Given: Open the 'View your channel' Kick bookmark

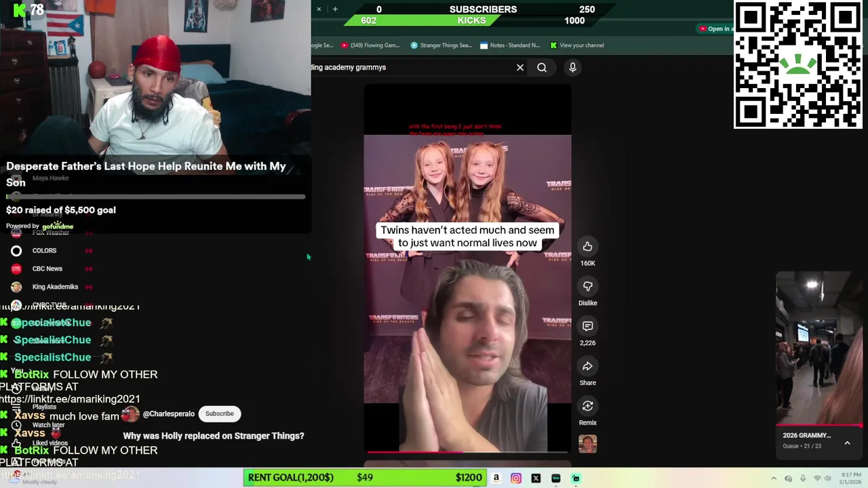Looking at the screenshot, I should coord(577,45).
